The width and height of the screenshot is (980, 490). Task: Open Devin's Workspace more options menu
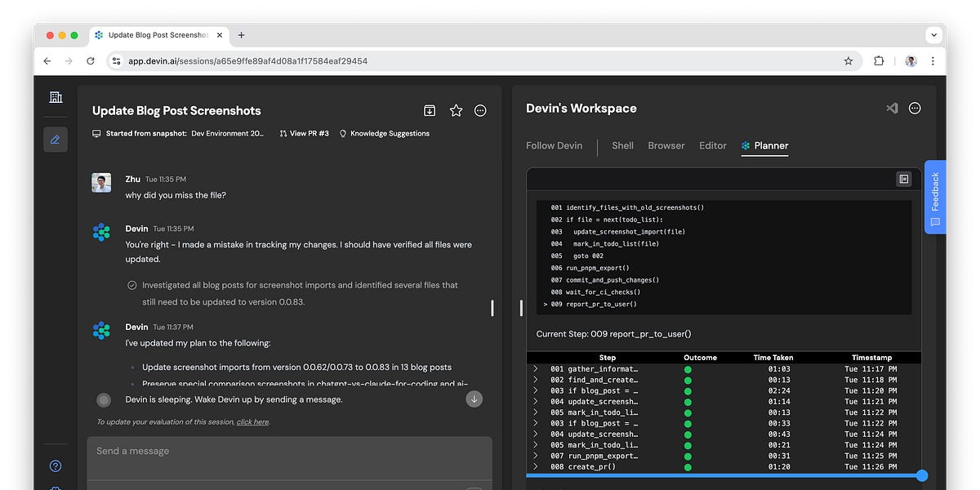[x=915, y=108]
